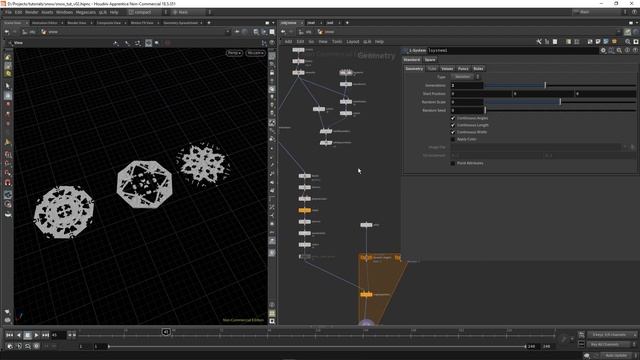The image size is (640, 360).
Task: Click the Random Seed slider handle
Action: click(485, 110)
